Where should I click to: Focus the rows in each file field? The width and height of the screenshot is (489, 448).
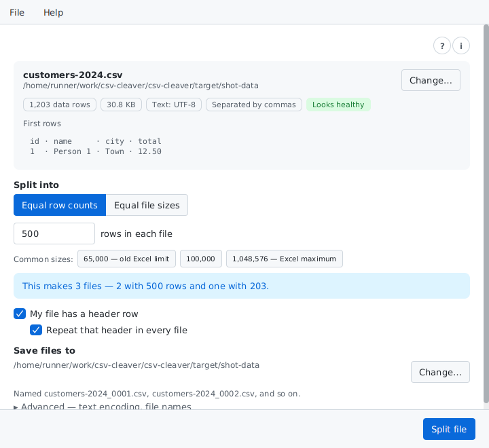point(54,234)
